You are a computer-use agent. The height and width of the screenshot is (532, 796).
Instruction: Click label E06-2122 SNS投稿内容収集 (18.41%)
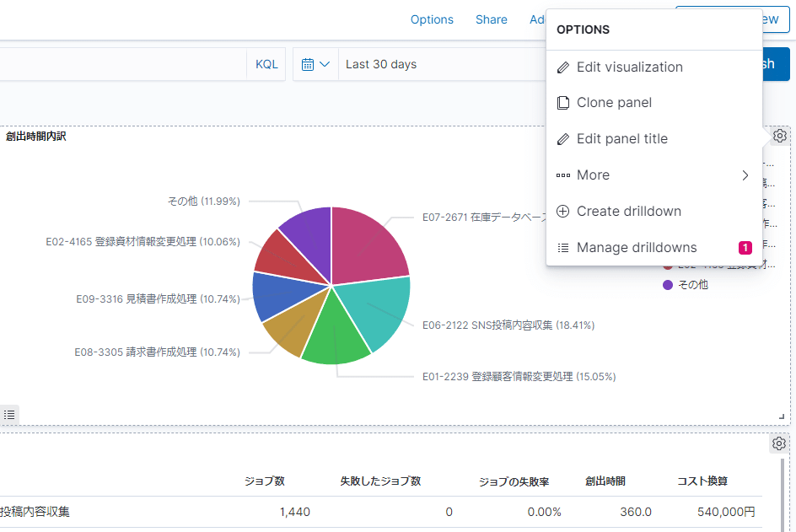pos(508,325)
